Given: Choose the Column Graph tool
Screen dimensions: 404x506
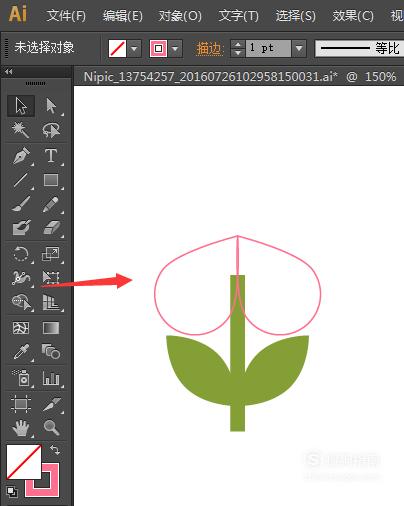Looking at the screenshot, I should [x=51, y=378].
